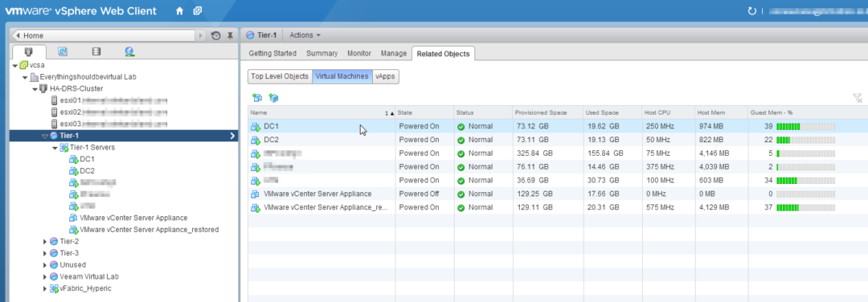Viewport: 868px width, 302px height.
Task: Click the Tier-1 resource pool icon in title
Action: (251, 35)
